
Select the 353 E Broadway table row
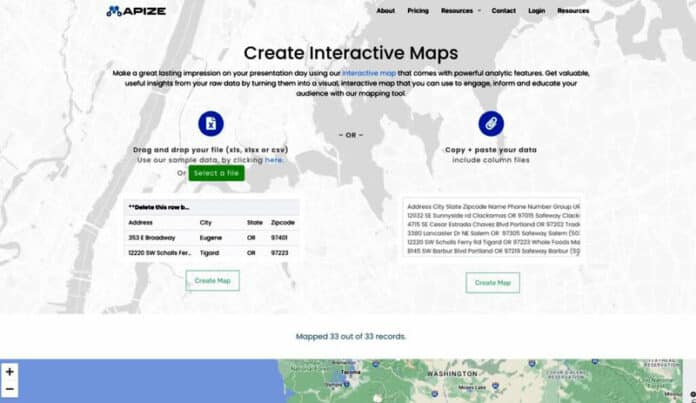click(211, 238)
